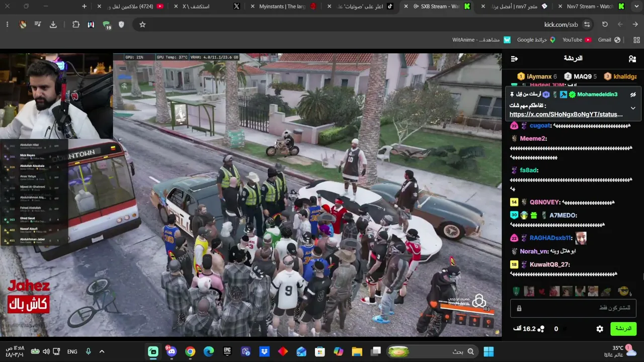Screen dimensions: 644x362
Task: Switch to the SXB Stream tab
Action: 438,7
